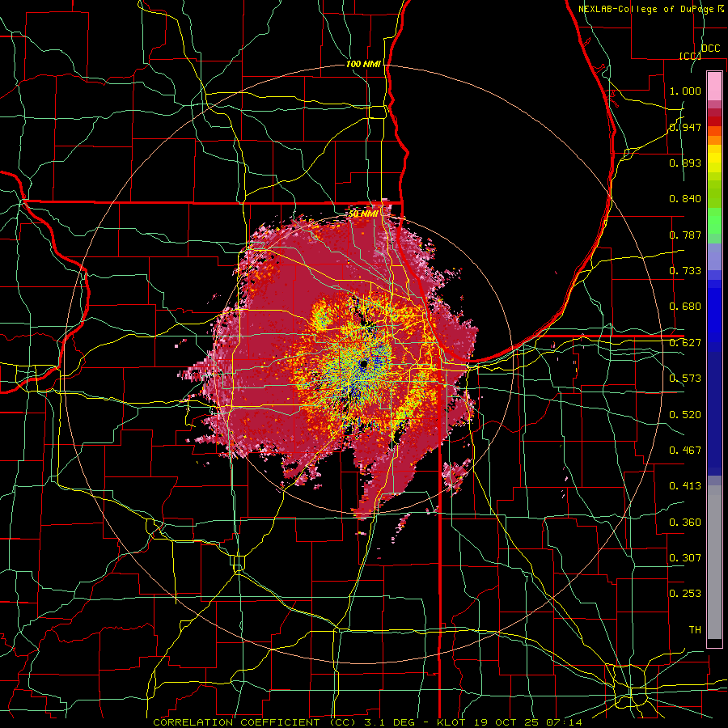The image size is (728, 728).
Task: Click the 07:14 timestamp
Action: click(564, 722)
